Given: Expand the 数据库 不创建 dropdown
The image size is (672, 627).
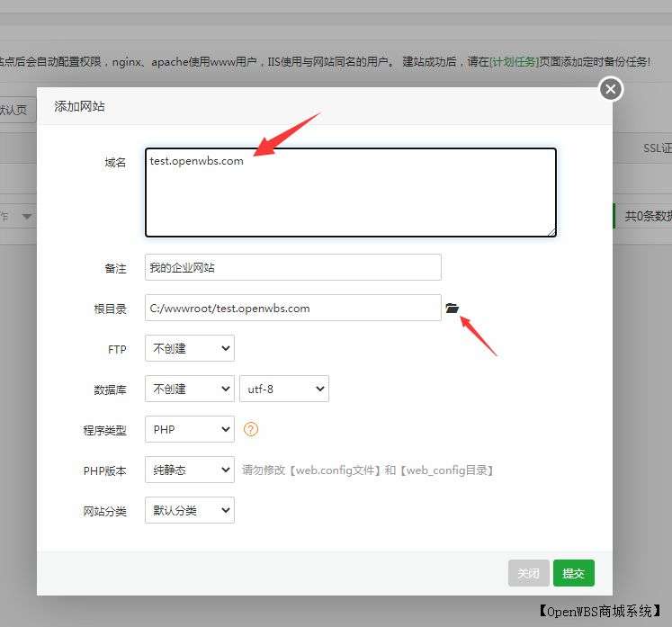Looking at the screenshot, I should point(189,389).
